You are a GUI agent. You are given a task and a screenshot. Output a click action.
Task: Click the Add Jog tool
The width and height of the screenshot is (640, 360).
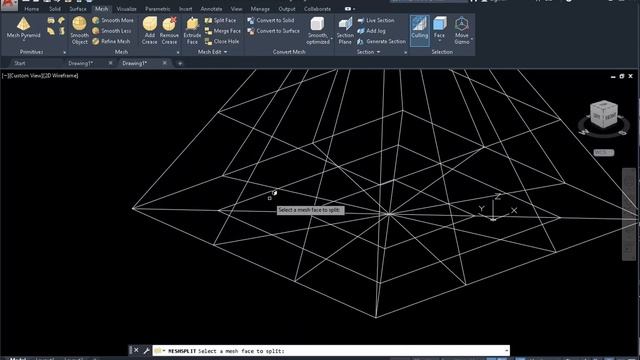[371, 31]
